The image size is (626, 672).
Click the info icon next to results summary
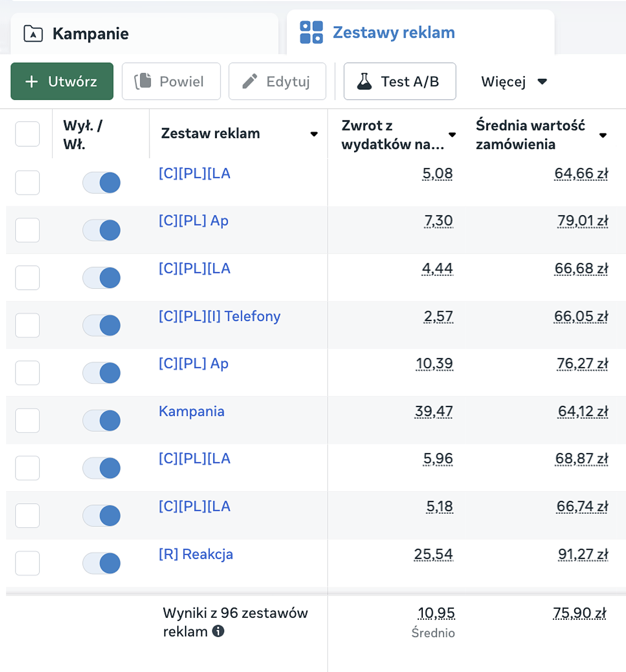[x=218, y=631]
